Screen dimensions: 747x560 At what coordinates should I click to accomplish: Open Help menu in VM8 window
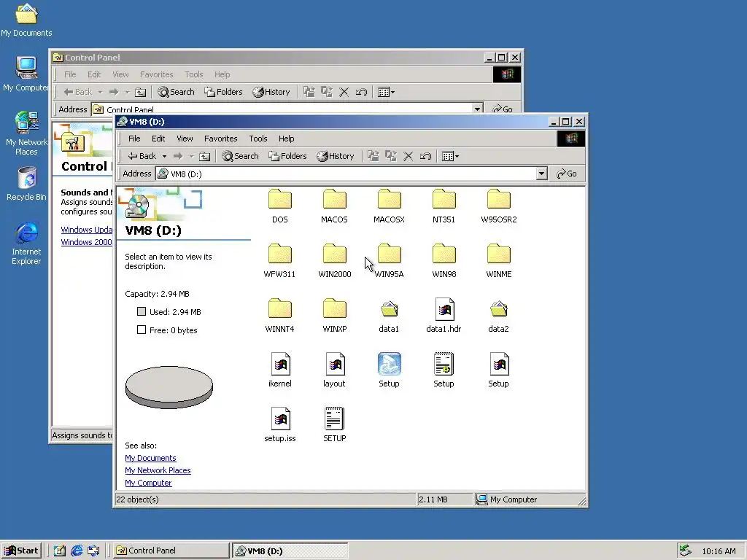pos(286,139)
